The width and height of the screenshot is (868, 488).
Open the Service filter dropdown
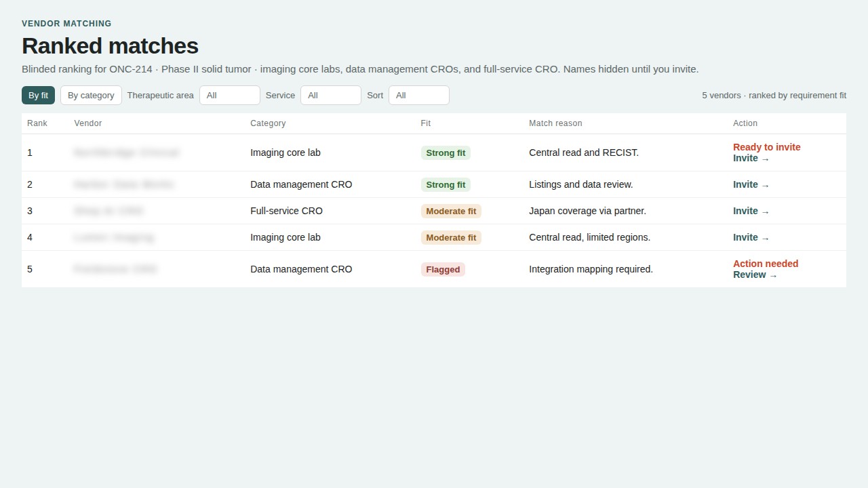pyautogui.click(x=331, y=96)
